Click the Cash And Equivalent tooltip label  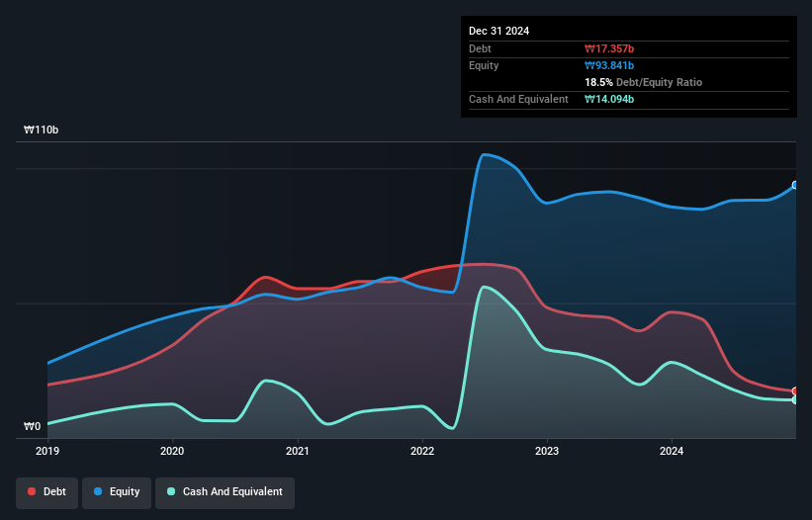(x=518, y=99)
